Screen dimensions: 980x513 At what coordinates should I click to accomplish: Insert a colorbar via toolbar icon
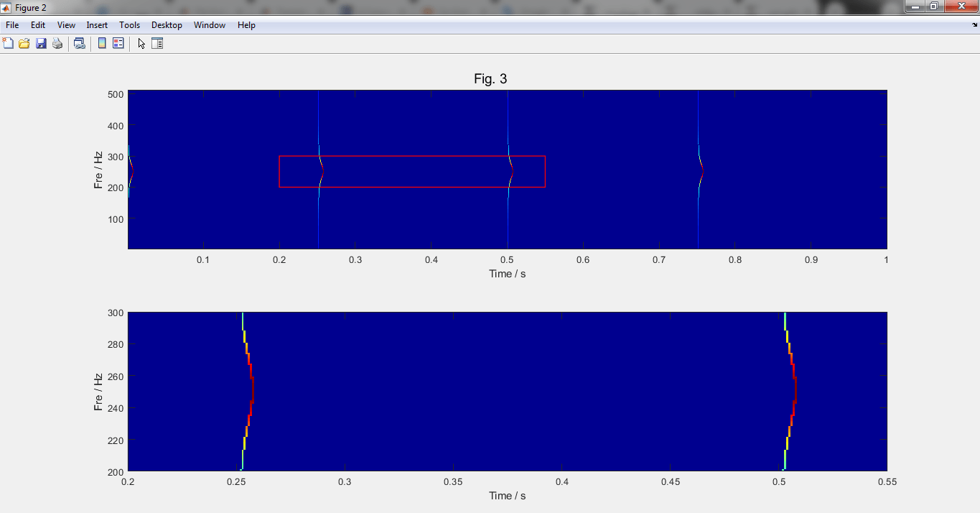coord(102,43)
